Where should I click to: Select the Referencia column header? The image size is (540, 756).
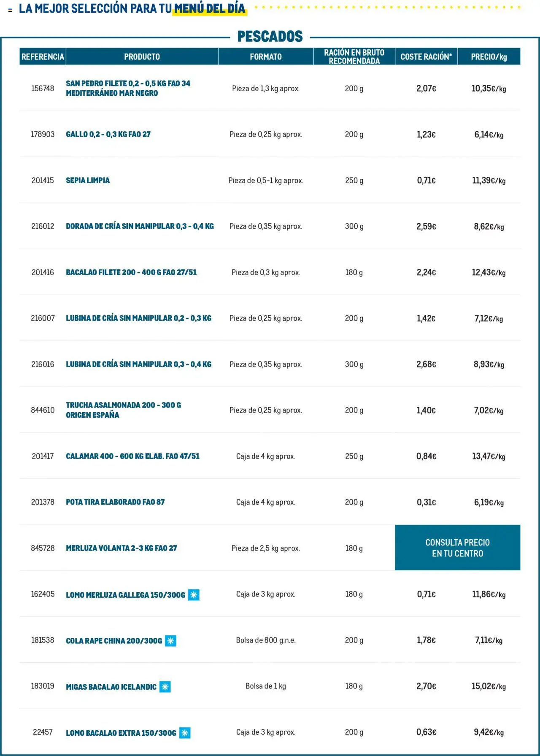43,57
